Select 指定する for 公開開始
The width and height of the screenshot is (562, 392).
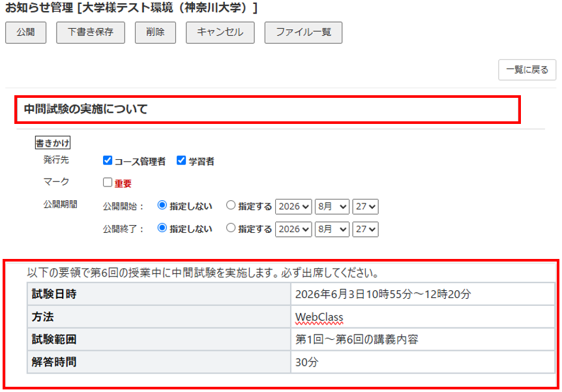coord(231,205)
